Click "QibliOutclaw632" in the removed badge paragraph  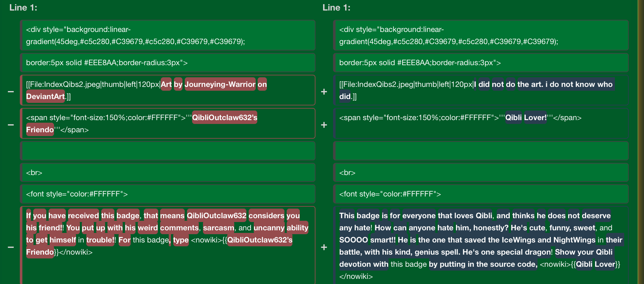216,216
